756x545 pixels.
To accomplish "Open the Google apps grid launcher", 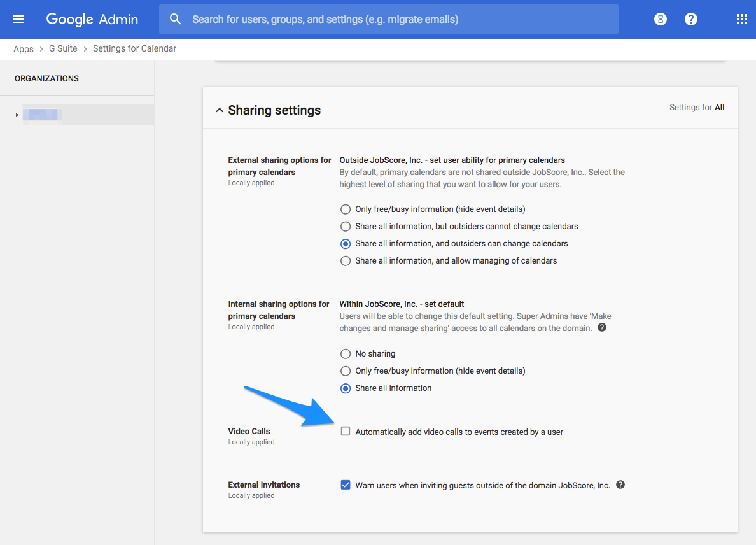I will pyautogui.click(x=741, y=19).
